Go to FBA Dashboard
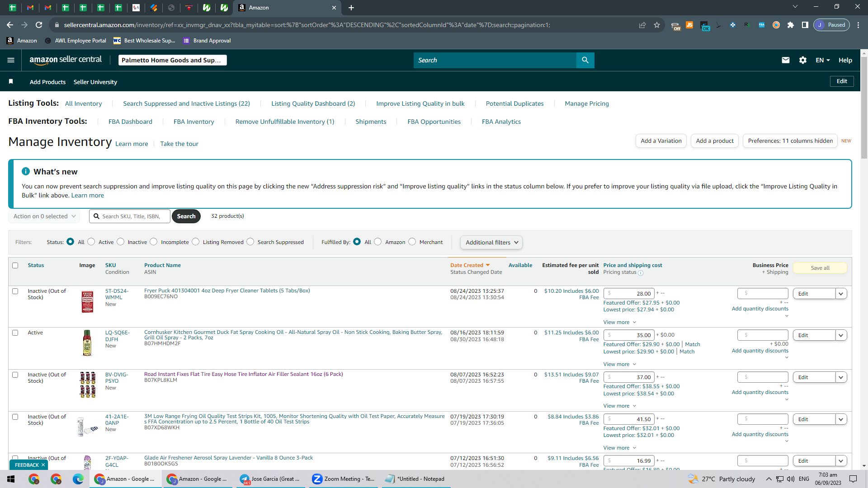 pyautogui.click(x=130, y=122)
